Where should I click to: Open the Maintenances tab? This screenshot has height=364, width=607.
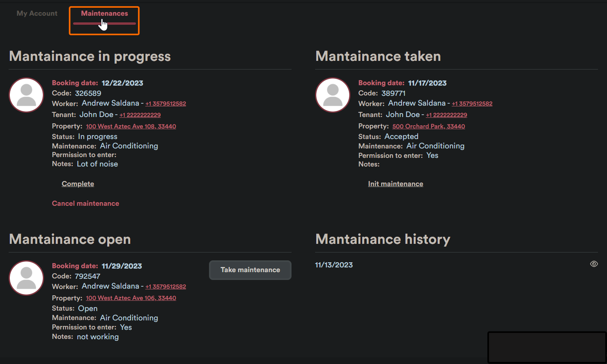104,14
